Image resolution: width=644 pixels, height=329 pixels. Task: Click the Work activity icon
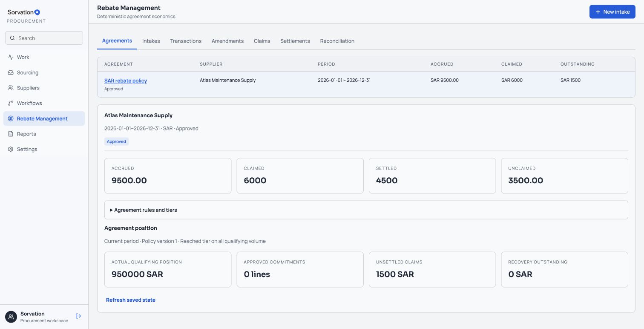tap(11, 57)
